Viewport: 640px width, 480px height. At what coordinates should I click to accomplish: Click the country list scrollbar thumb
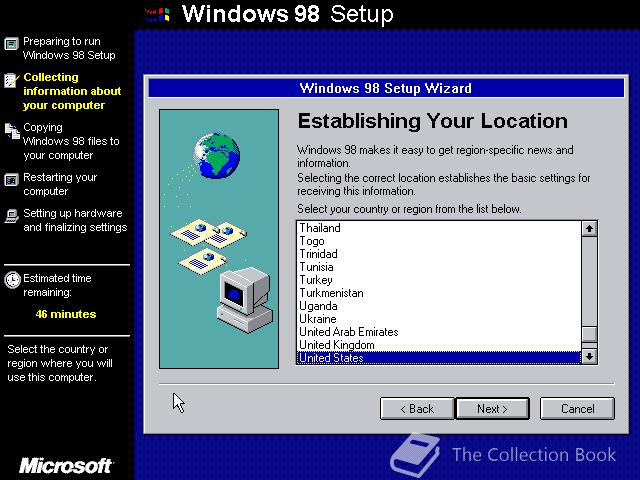(589, 334)
